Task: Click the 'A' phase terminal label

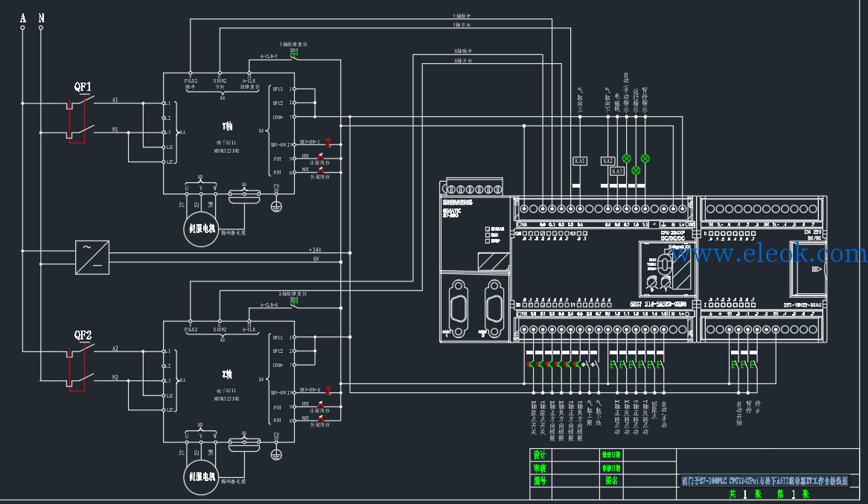Action: pos(22,19)
